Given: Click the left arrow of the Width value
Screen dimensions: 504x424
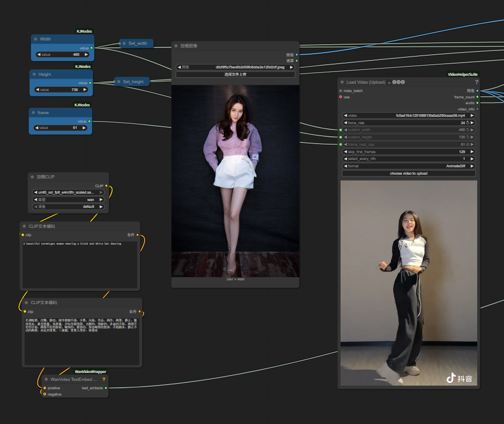Looking at the screenshot, I should pos(38,54).
